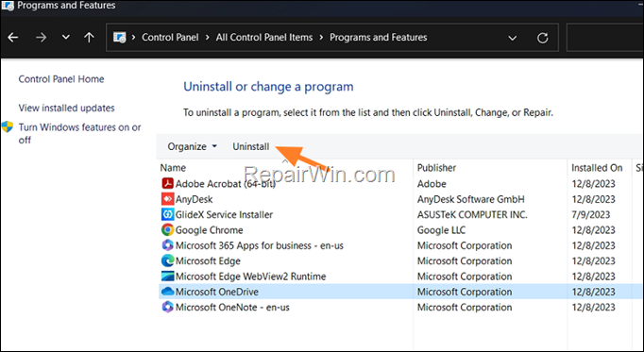Open Turn Windows features on or off
Screen dimensions: 644x352
pos(79,133)
